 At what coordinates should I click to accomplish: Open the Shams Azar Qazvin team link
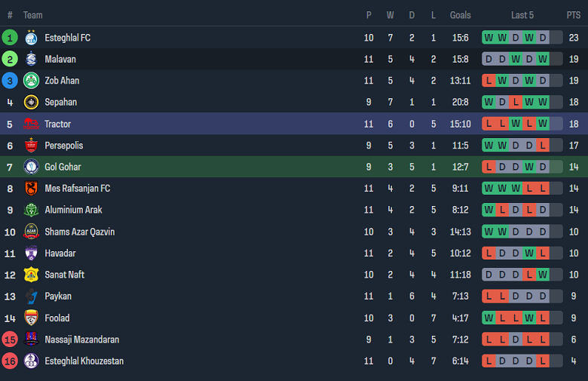[x=79, y=232]
